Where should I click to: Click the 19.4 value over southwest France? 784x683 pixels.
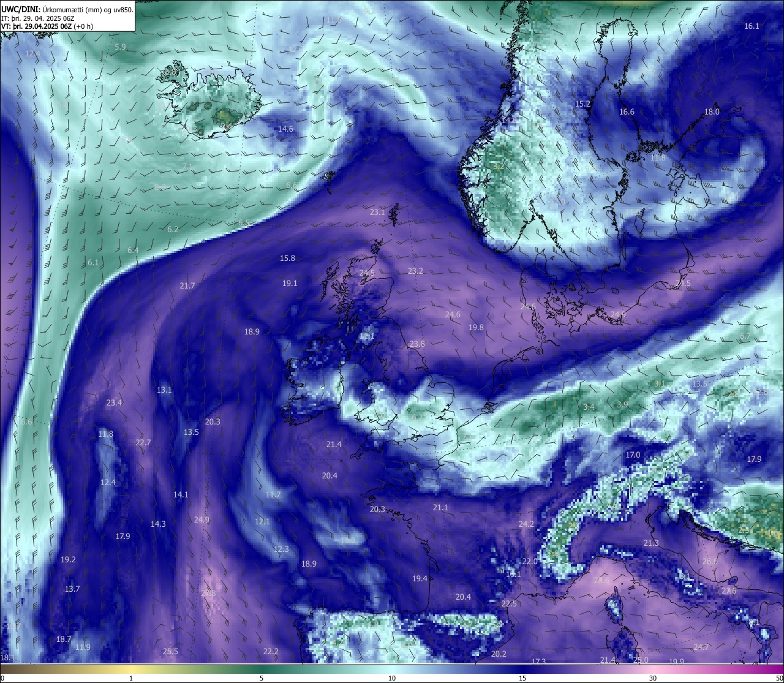[x=420, y=579]
